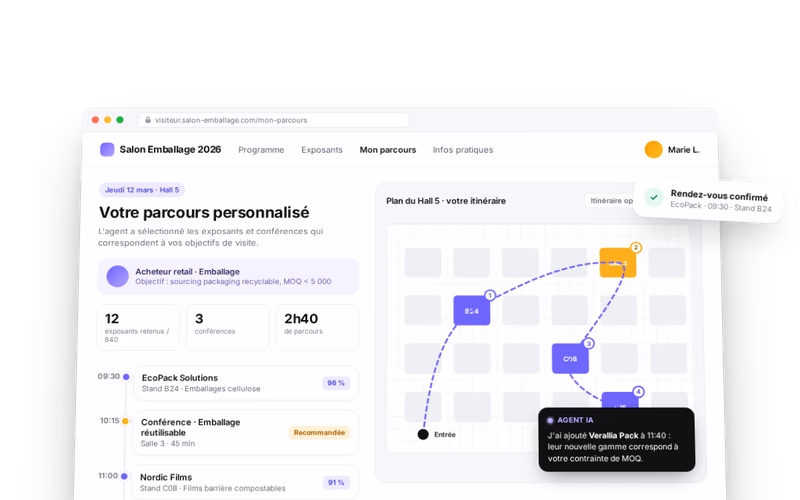
Task: Open the EcoPack Solutions card
Action: pyautogui.click(x=245, y=383)
